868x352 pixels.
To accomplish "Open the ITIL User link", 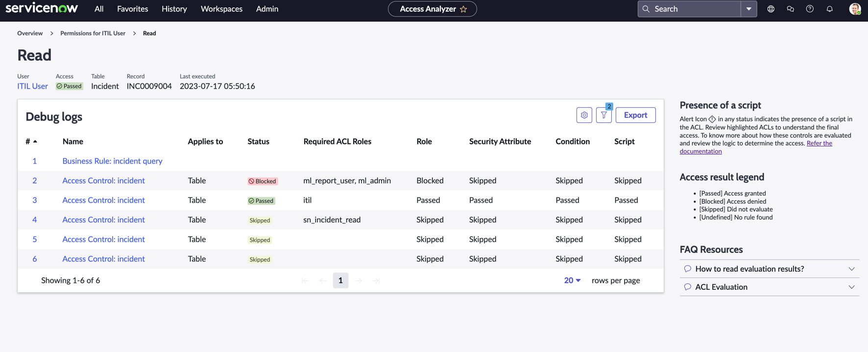I will (32, 86).
